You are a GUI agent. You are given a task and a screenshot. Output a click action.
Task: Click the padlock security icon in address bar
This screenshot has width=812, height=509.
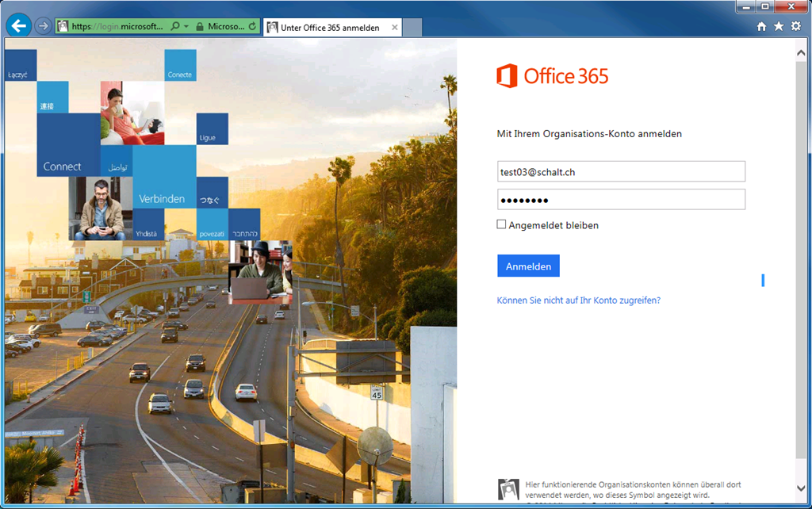coord(198,26)
